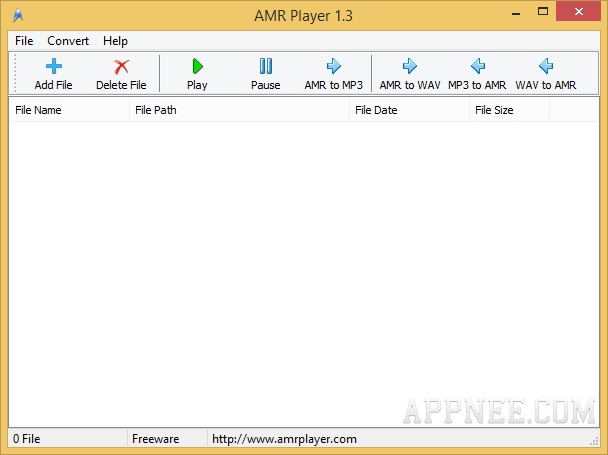Click the AMR to WAV arrow icon
Viewport: 608px width, 455px height.
[409, 66]
